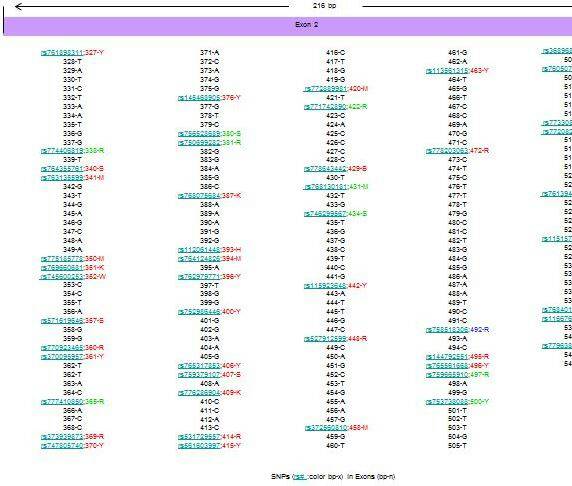Follow the SNP link beside 448-R
Image resolution: width=572 pixels, height=486 pixels.
pos(325,339)
